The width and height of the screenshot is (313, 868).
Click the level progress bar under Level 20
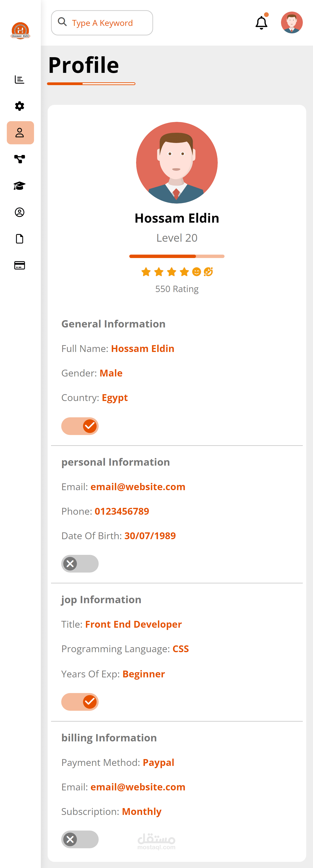177,256
